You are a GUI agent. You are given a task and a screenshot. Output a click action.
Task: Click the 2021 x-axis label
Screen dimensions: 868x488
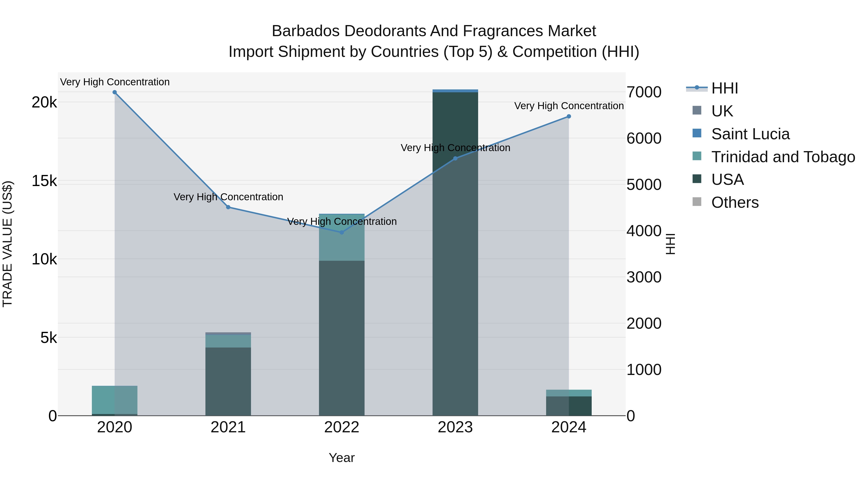coord(228,427)
